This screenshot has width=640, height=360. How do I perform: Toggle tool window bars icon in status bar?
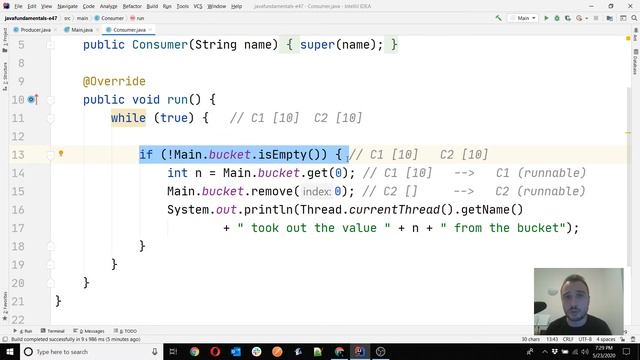pyautogui.click(x=5, y=339)
